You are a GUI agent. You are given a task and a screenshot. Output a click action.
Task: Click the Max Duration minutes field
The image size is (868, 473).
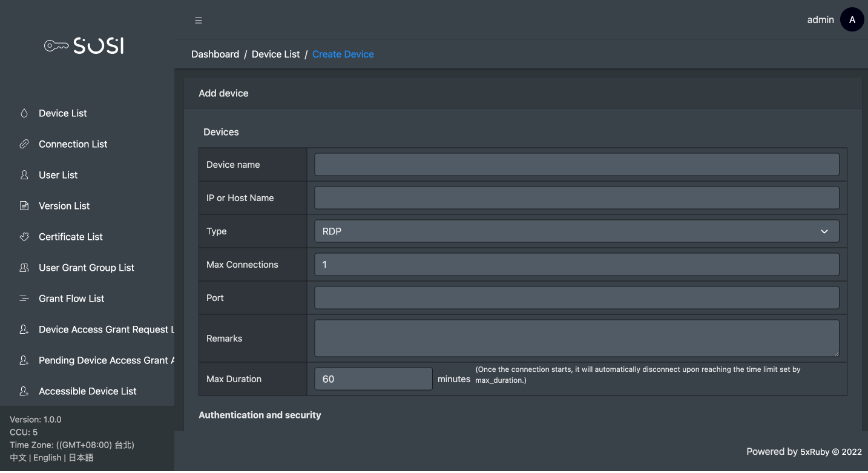[x=373, y=379]
